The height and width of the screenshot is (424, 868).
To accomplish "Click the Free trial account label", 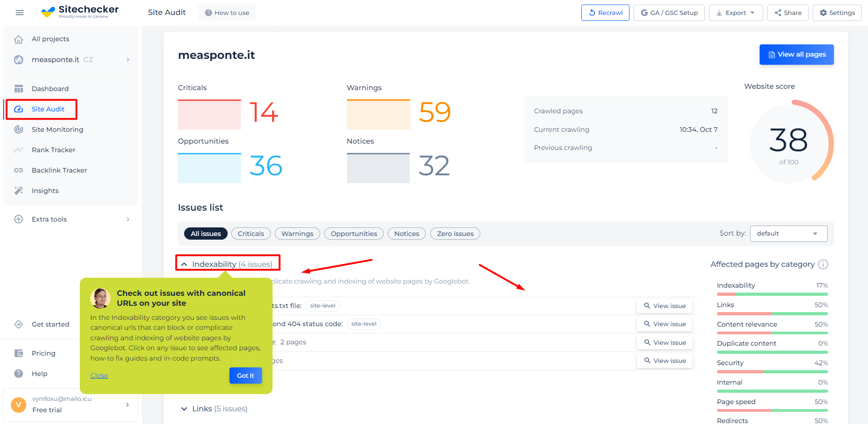I will (x=47, y=410).
